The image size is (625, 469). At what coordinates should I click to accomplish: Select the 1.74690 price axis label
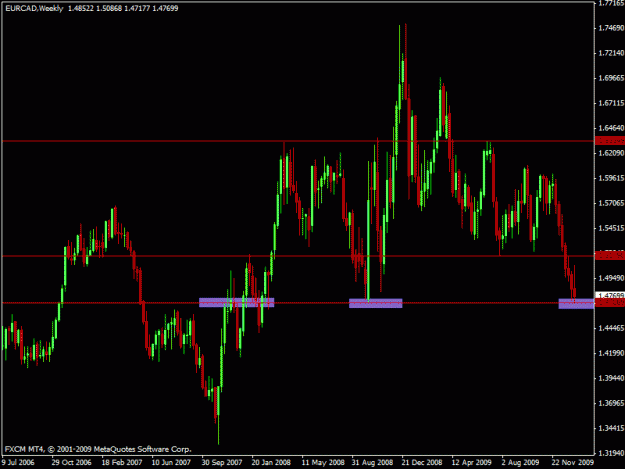click(611, 28)
